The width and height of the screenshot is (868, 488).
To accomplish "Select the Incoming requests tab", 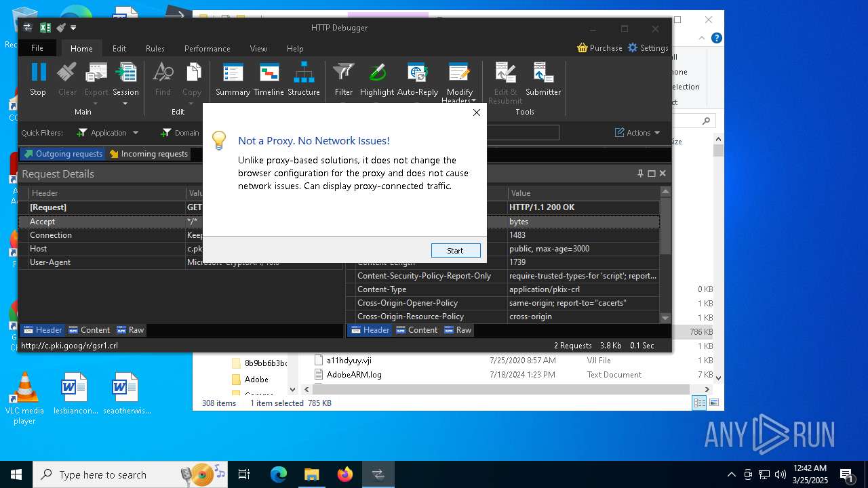I will pos(149,154).
